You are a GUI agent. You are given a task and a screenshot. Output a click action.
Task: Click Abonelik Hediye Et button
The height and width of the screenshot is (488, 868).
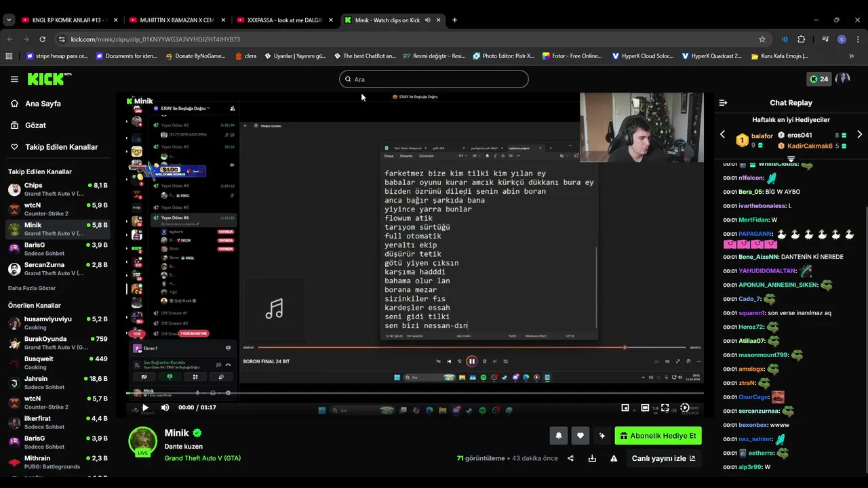(658, 436)
